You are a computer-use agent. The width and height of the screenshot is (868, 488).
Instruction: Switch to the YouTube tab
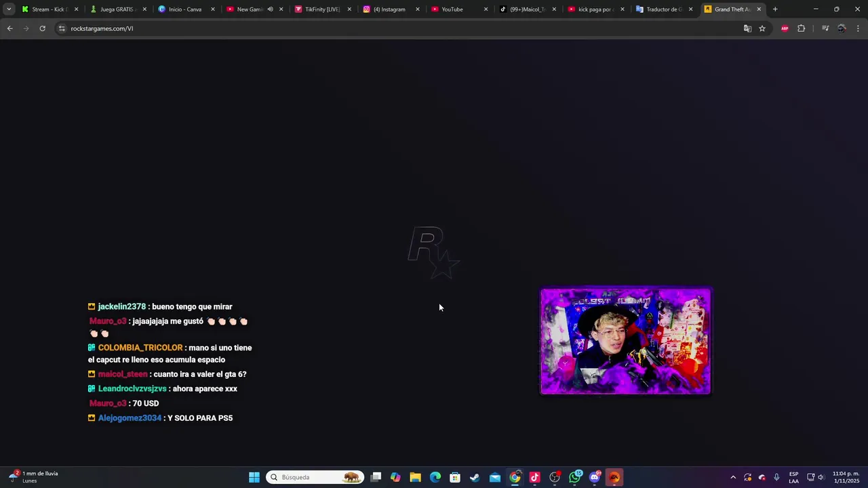(458, 9)
